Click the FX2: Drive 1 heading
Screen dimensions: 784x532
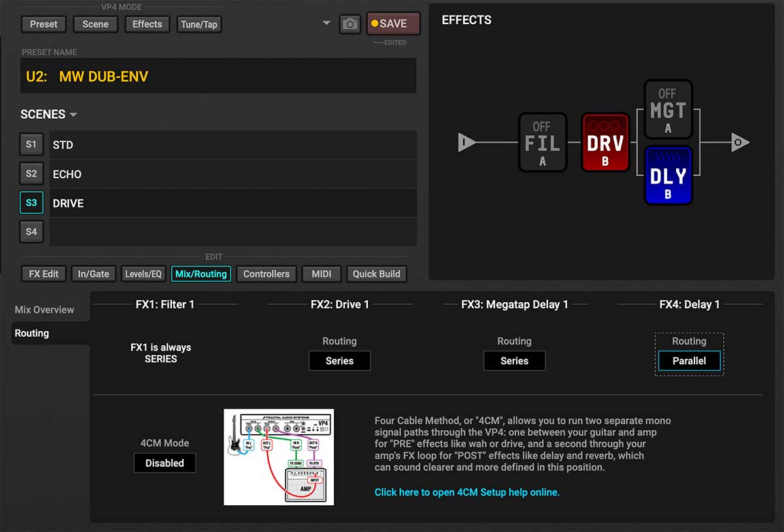point(340,304)
